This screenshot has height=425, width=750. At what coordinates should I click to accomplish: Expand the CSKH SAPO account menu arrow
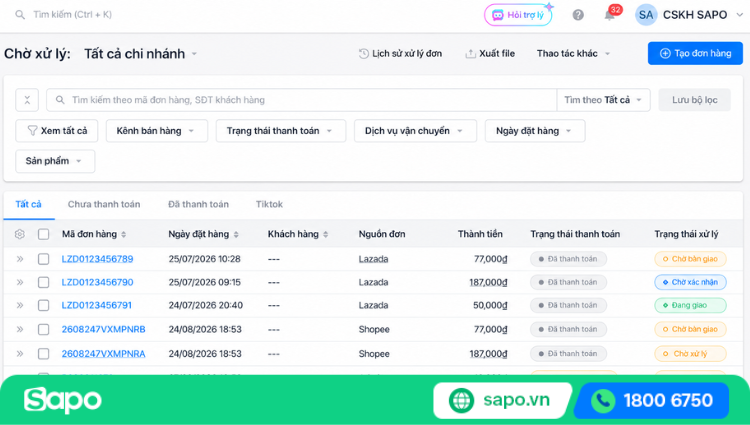point(739,15)
